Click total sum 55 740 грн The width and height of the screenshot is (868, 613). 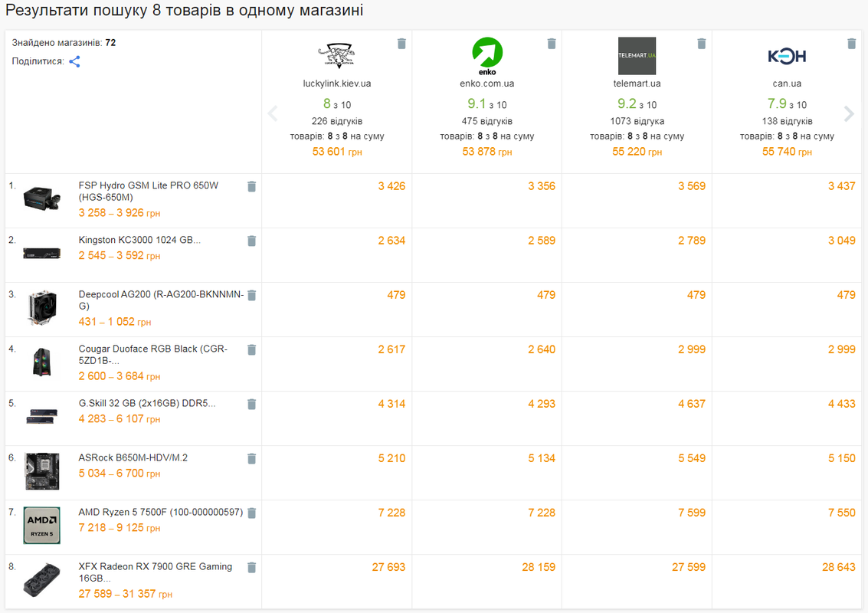pos(787,152)
